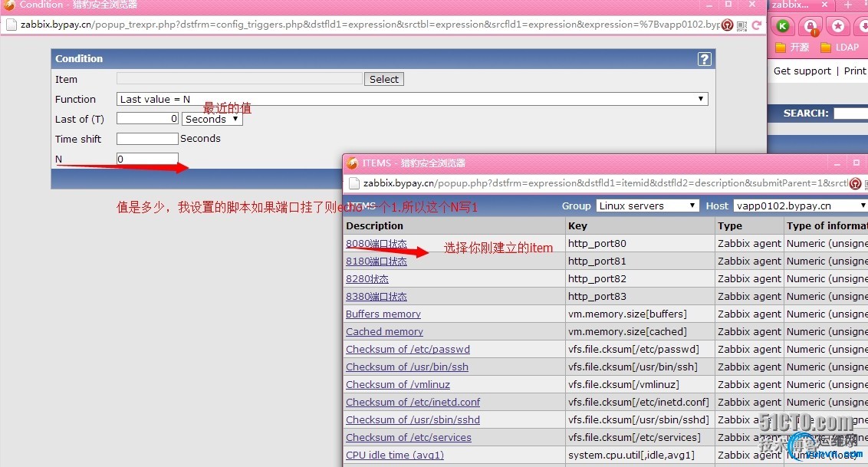Click the vfs.file.cksum[/vmlinuz] key cell
This screenshot has width=868, height=467.
(x=640, y=384)
